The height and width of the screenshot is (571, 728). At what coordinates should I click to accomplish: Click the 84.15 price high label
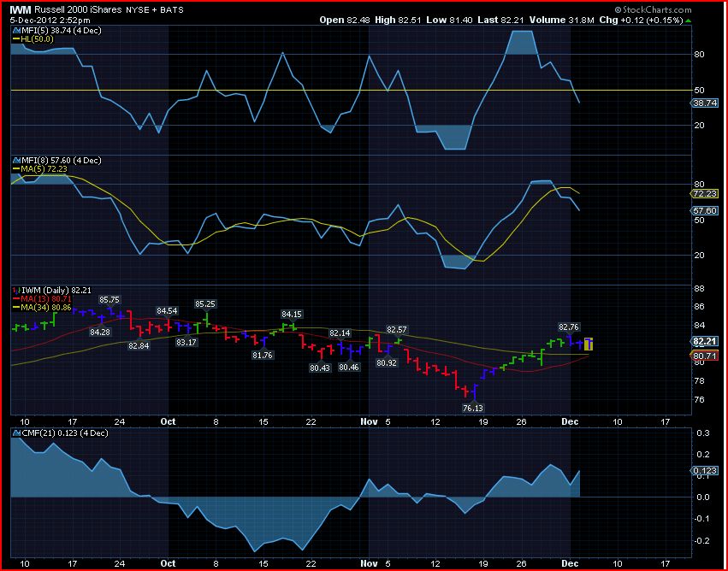[292, 314]
